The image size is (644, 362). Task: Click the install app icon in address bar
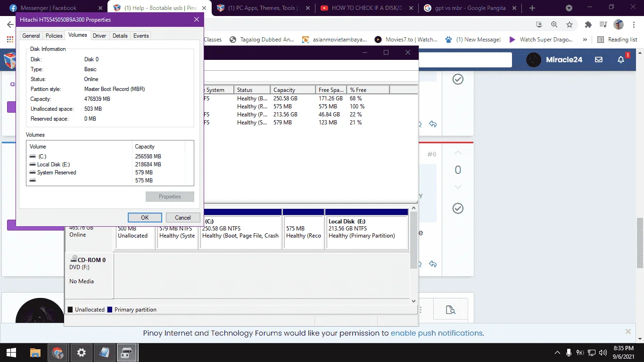(539, 25)
